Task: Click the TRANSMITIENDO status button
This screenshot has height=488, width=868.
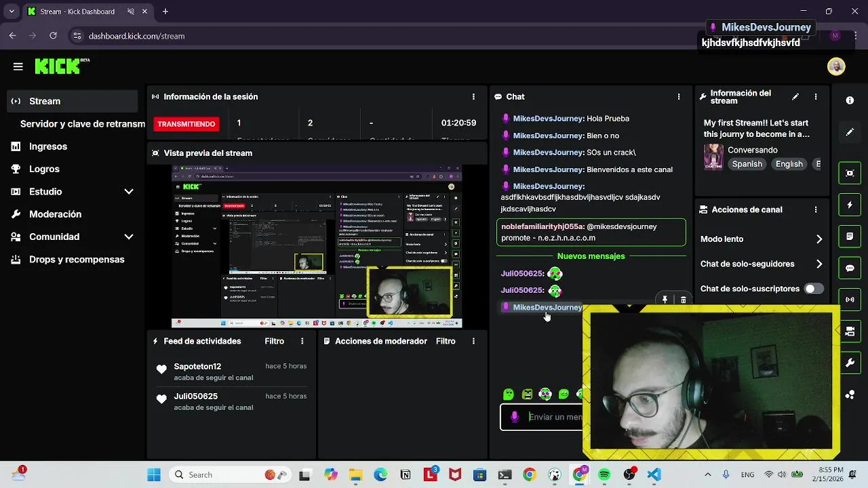Action: [186, 124]
